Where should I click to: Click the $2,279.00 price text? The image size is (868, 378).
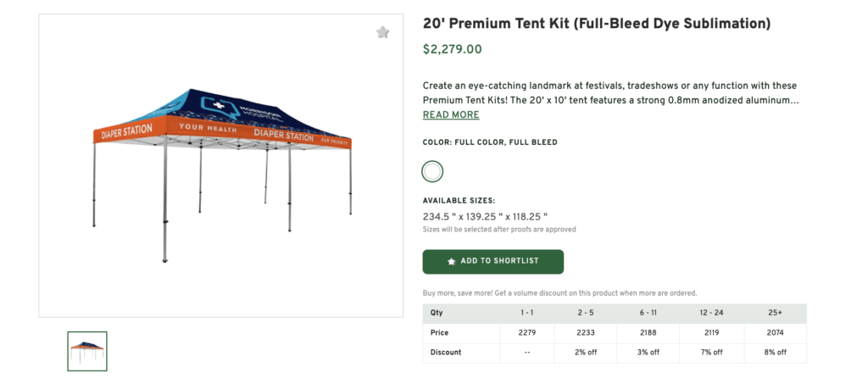point(452,50)
